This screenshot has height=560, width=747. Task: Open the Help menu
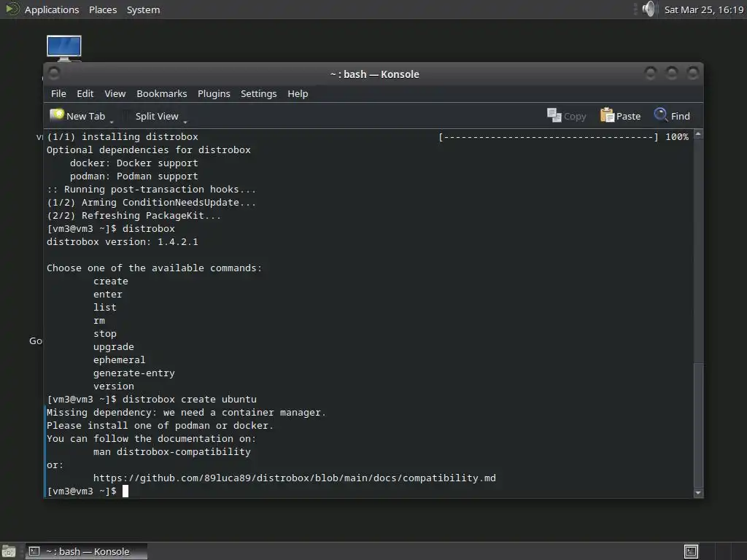pyautogui.click(x=298, y=94)
